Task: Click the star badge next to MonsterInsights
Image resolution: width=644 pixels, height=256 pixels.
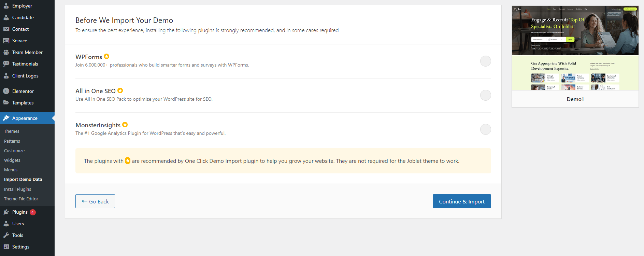Action: click(125, 125)
